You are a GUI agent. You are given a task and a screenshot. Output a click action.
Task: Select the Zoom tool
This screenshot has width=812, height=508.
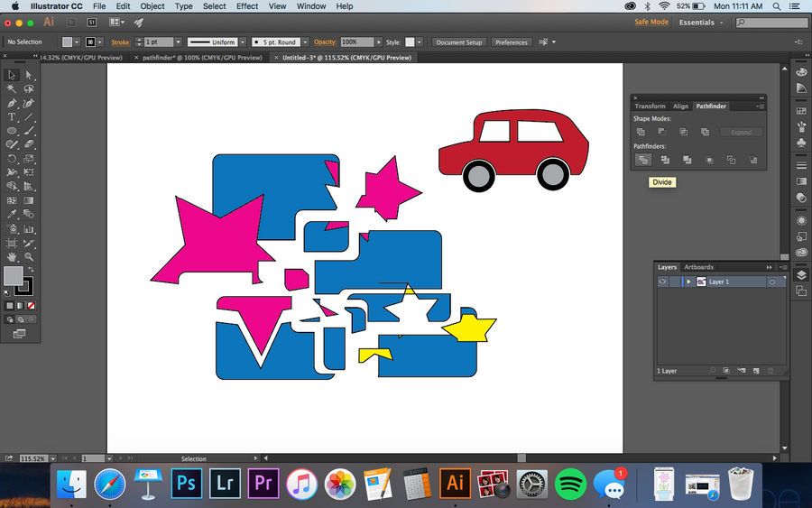tap(29, 257)
